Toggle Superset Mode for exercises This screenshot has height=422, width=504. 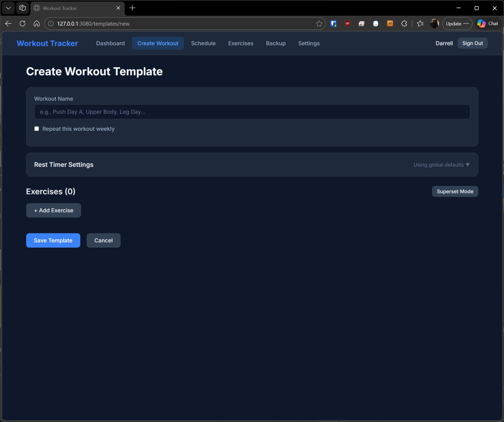click(455, 191)
